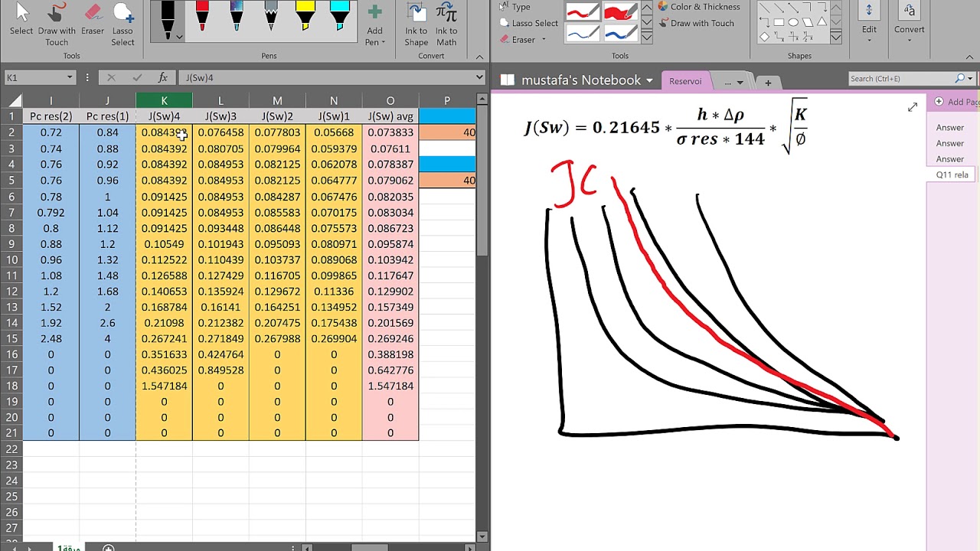Choose thin blue pen in OneNote gallery
Screen dimensions: 980x551
point(582,34)
